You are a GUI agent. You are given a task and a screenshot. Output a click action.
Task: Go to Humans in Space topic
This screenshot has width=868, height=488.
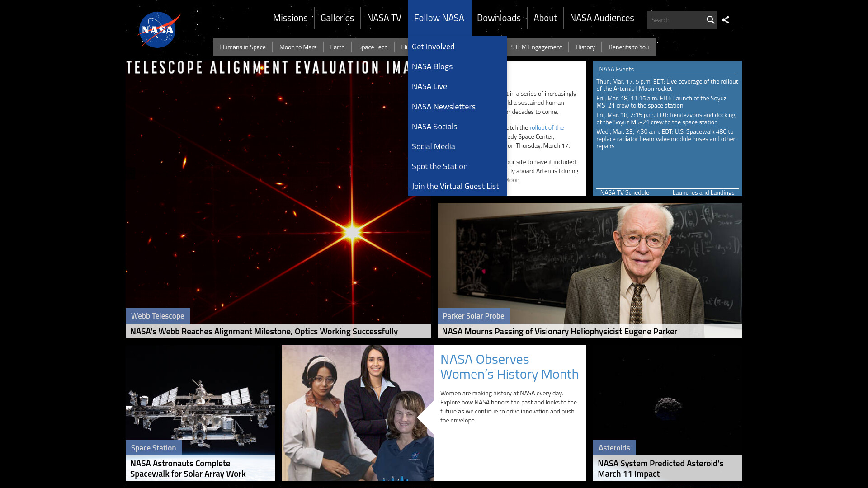tap(243, 47)
